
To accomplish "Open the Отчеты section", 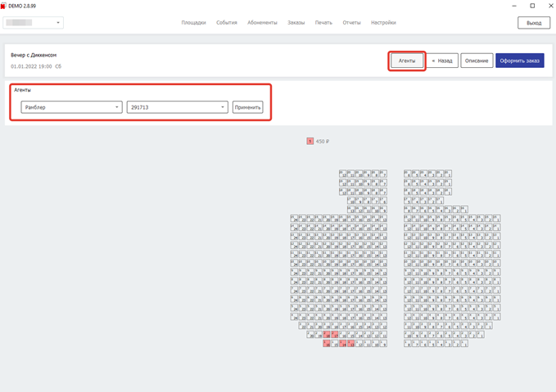I will pyautogui.click(x=351, y=23).
